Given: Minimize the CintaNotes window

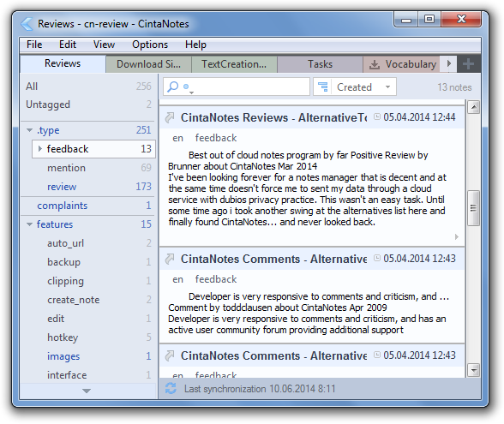Looking at the screenshot, I should pos(406,20).
